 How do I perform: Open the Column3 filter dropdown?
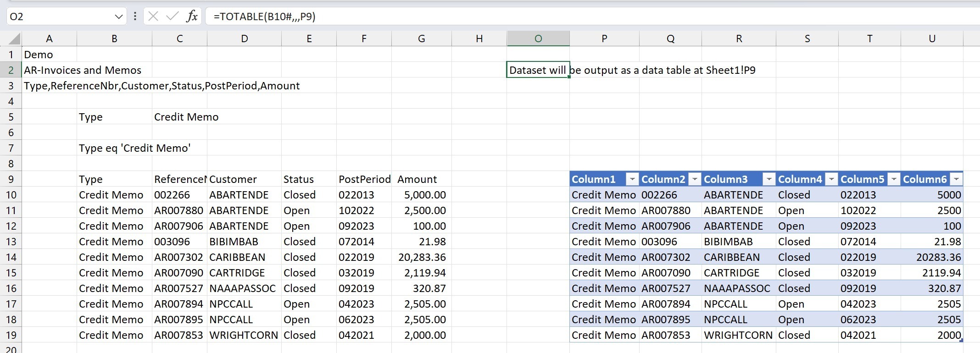pos(769,179)
